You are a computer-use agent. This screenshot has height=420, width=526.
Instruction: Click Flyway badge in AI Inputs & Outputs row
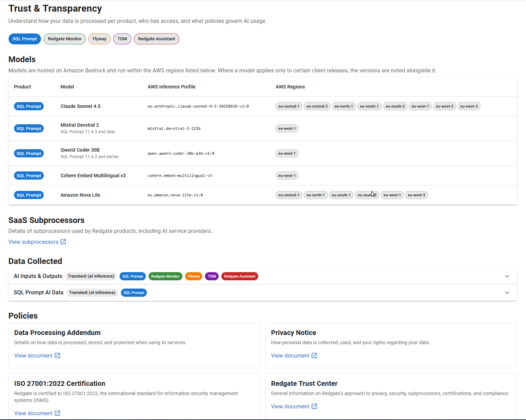(x=194, y=276)
